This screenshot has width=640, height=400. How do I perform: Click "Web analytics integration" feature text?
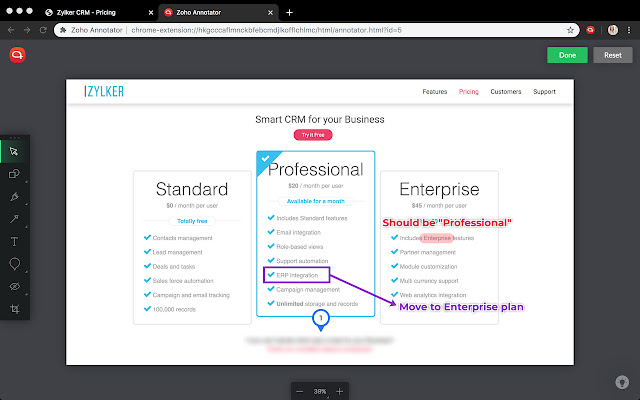point(433,295)
